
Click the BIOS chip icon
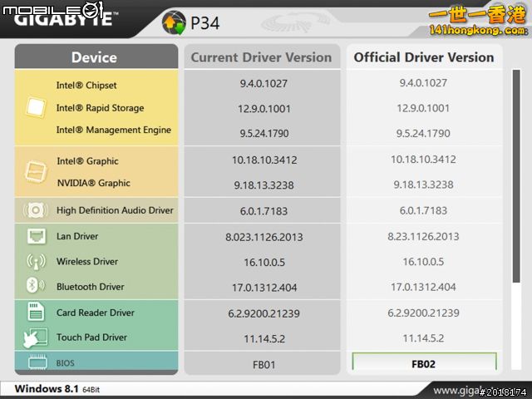37,362
